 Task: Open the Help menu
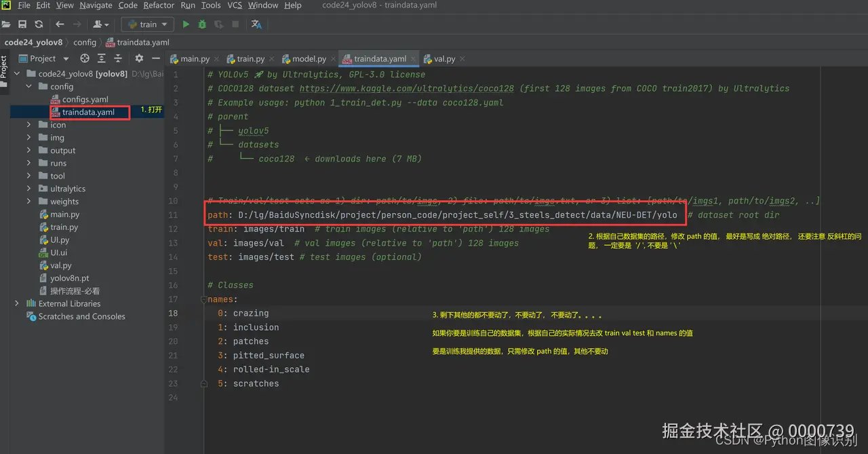click(x=293, y=5)
